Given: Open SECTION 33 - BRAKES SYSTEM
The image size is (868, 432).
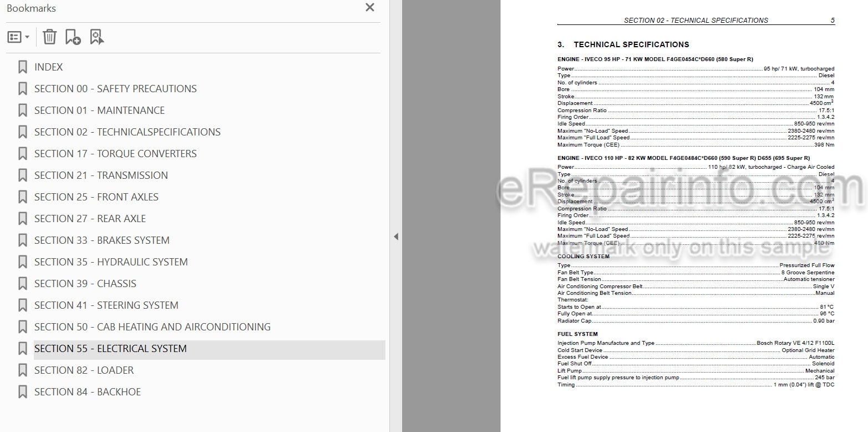Looking at the screenshot, I should 102,240.
